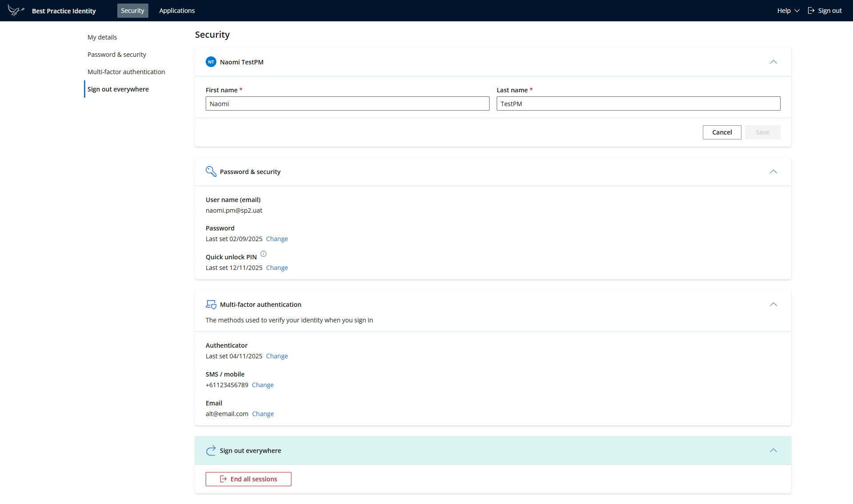Collapse the Multi-factor authentication section
Viewport: 853px width, 504px height.
point(773,305)
